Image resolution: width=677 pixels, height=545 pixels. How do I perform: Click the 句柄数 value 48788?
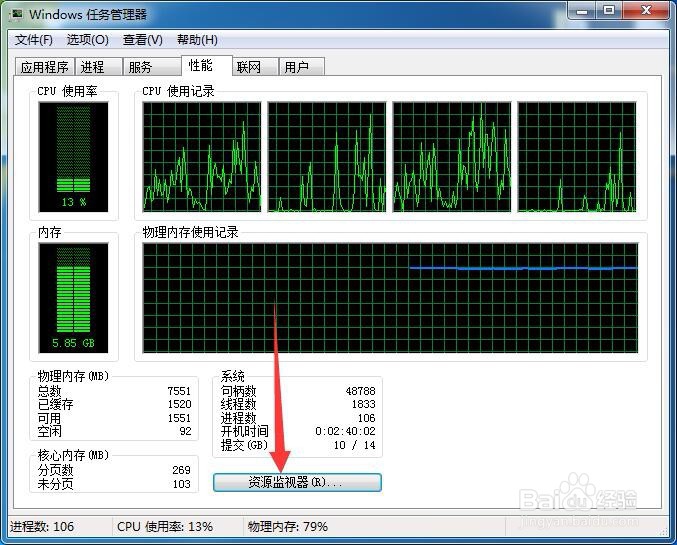[361, 391]
